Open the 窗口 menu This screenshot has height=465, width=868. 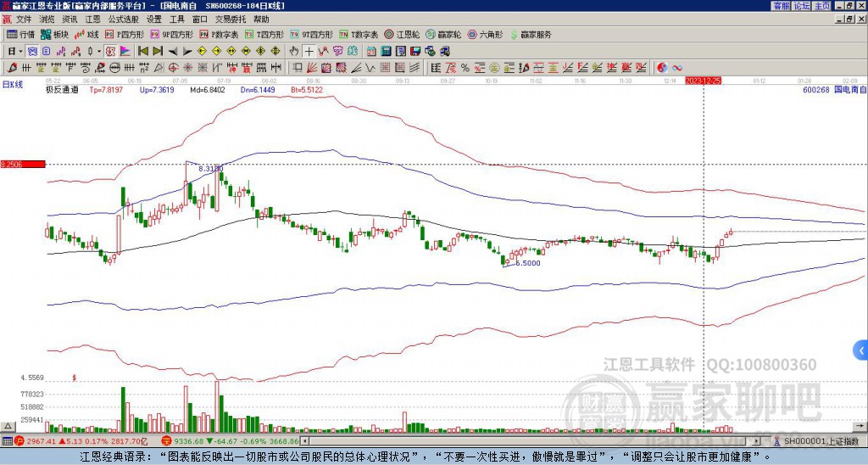point(200,20)
